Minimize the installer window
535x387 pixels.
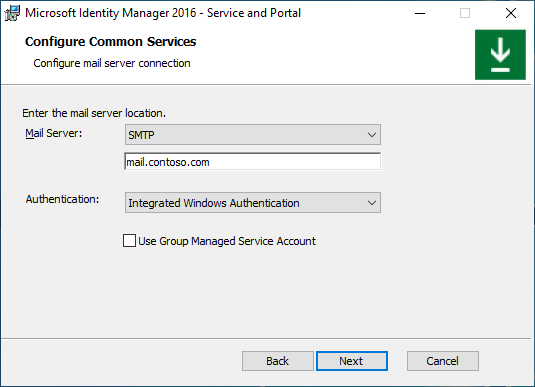(x=420, y=13)
